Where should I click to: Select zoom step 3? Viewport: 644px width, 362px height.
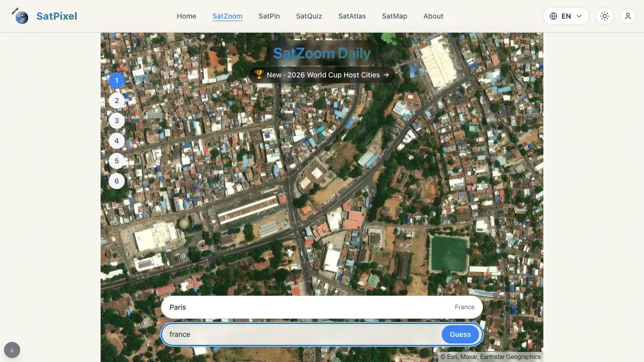117,121
